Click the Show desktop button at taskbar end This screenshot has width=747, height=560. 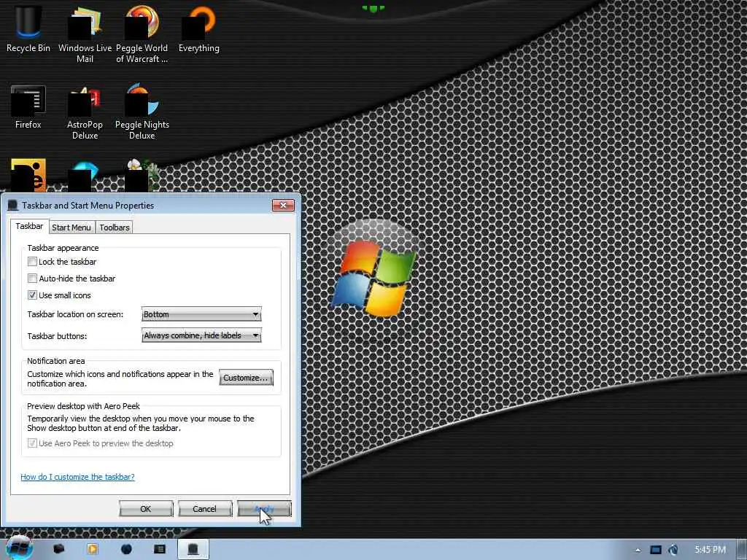point(743,549)
